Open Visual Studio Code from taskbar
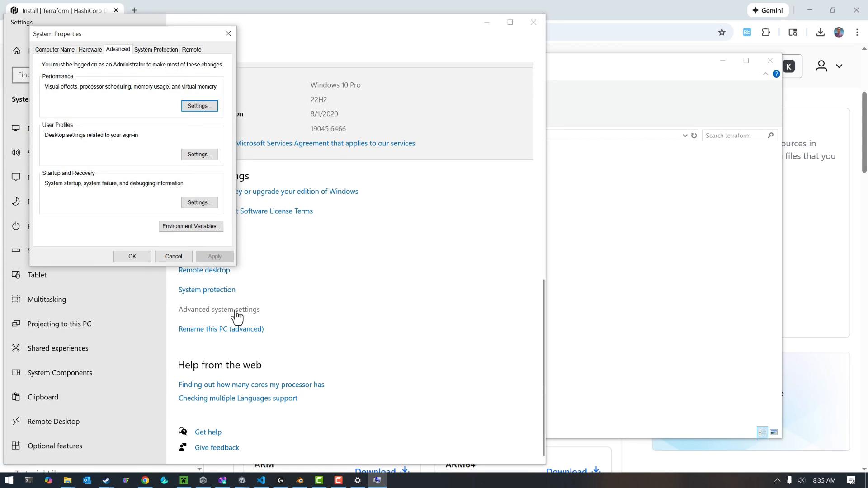 pyautogui.click(x=261, y=480)
